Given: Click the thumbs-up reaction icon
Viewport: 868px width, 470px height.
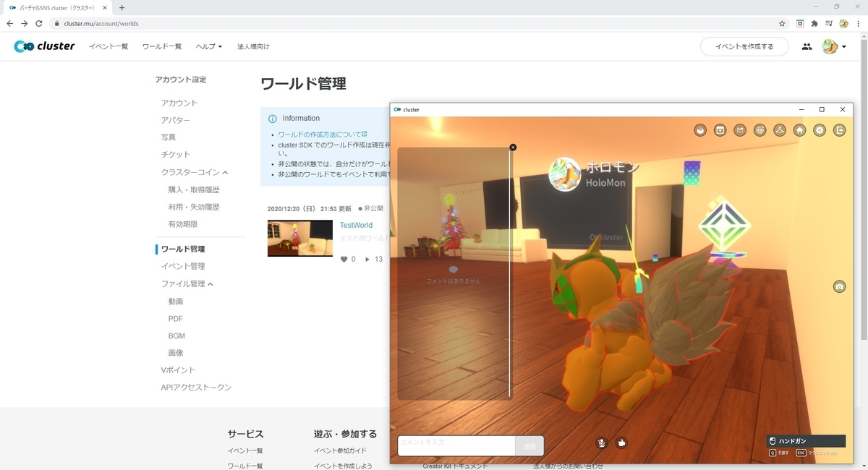Looking at the screenshot, I should [x=621, y=443].
